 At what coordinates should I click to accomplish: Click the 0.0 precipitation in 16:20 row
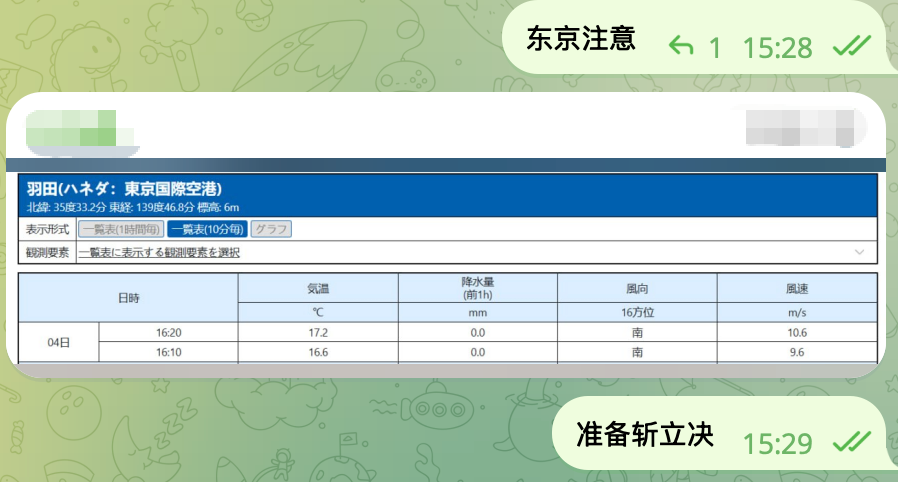[x=478, y=333]
